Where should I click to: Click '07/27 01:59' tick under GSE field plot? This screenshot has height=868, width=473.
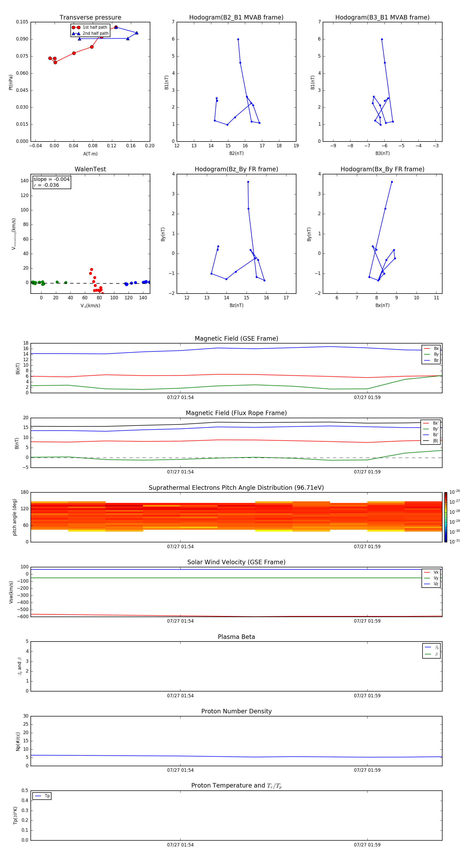[367, 398]
